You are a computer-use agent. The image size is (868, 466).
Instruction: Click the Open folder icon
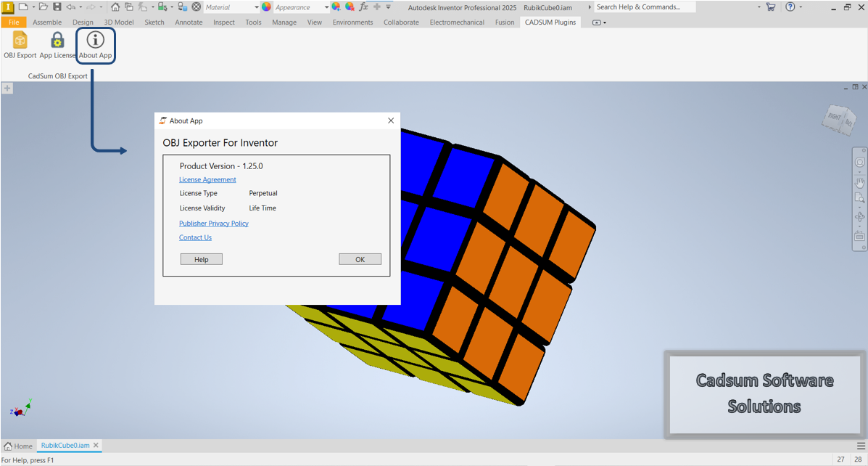coord(44,7)
